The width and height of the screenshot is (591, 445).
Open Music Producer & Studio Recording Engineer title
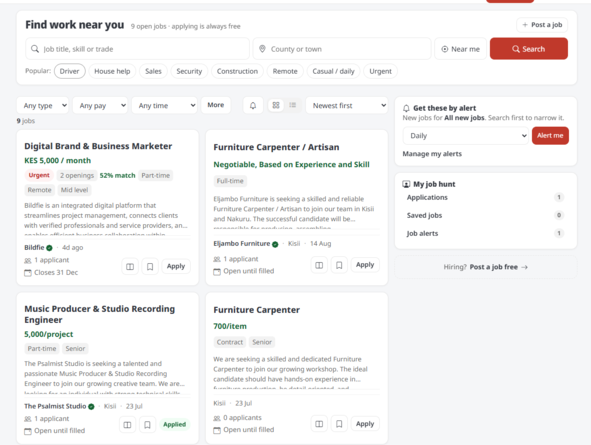click(100, 314)
